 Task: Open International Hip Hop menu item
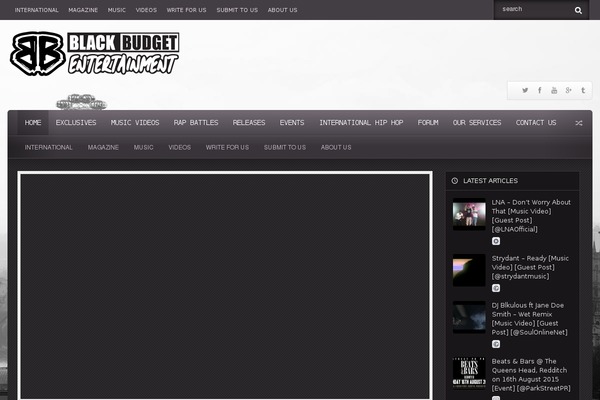click(361, 122)
